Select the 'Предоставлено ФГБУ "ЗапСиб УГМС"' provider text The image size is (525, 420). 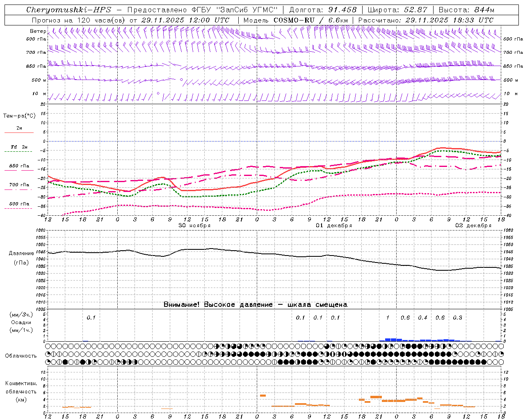click(203, 10)
